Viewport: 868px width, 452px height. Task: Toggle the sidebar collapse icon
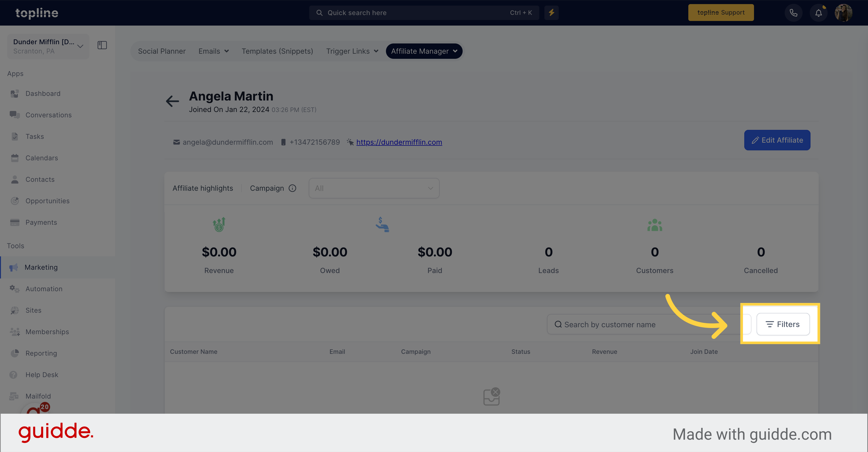click(x=102, y=45)
